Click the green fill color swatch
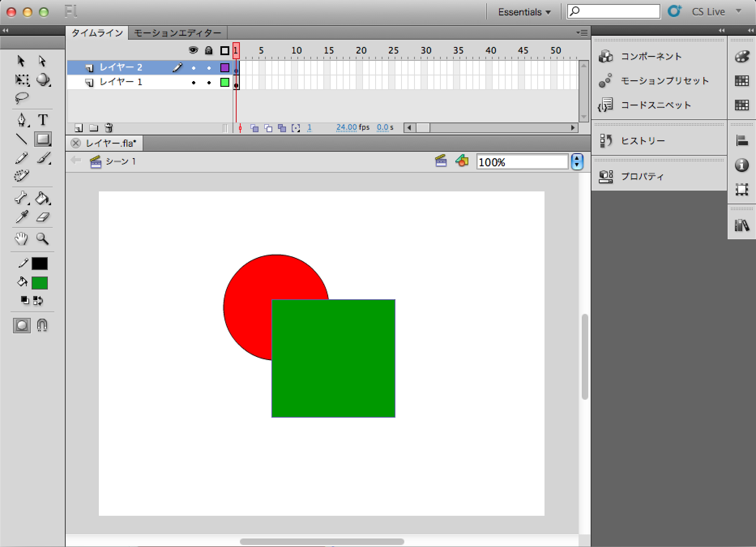The height and width of the screenshot is (547, 756). pyautogui.click(x=40, y=283)
